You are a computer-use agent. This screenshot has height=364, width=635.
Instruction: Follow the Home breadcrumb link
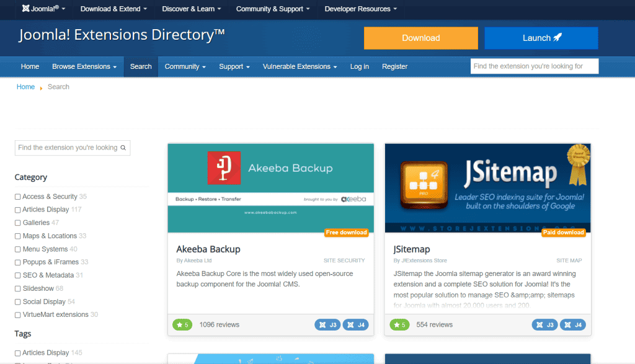(25, 87)
